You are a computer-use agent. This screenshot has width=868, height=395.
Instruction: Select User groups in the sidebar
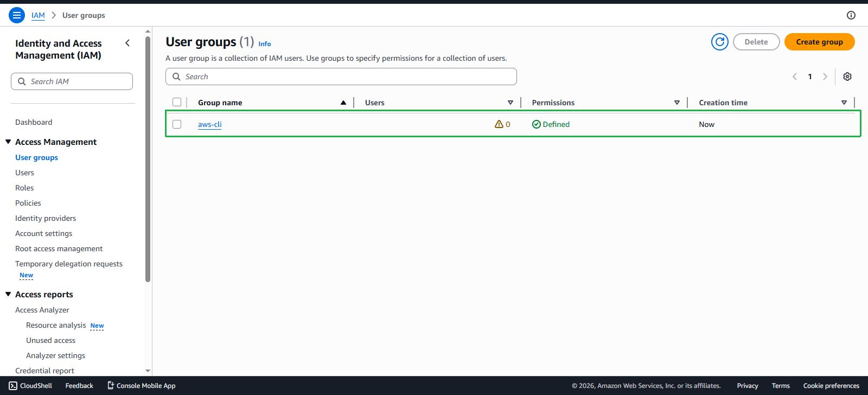pyautogui.click(x=36, y=157)
